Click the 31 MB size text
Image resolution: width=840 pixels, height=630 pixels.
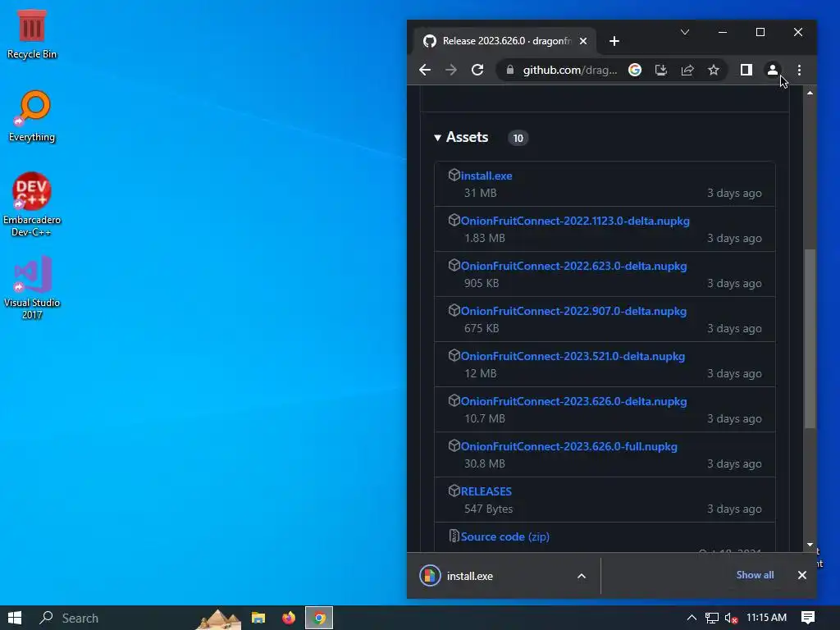coord(480,193)
